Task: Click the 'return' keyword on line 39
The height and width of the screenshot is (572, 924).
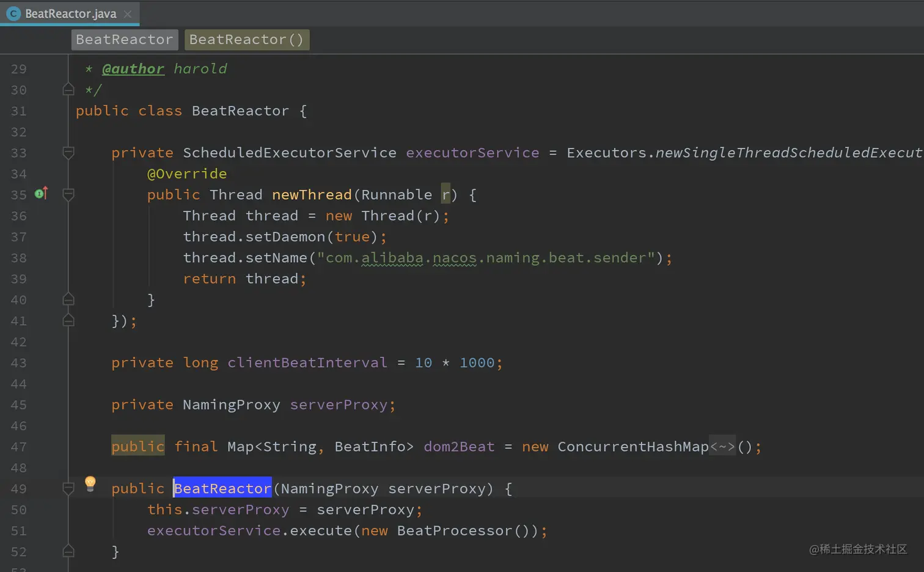Action: coord(210,279)
